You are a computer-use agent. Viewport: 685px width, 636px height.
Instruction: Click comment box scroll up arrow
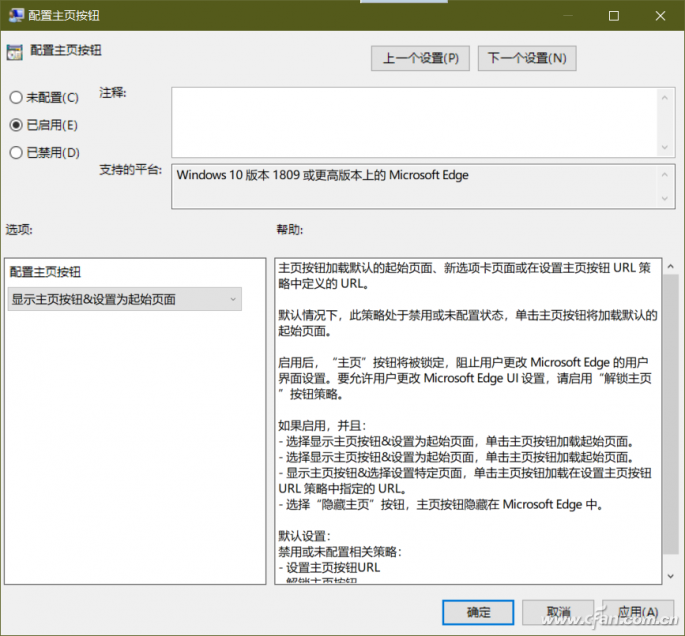[x=664, y=98]
